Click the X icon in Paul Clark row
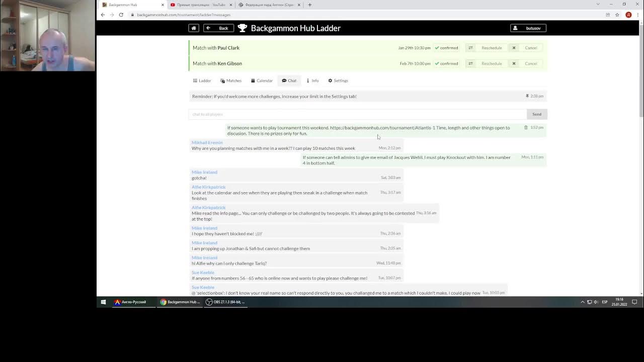This screenshot has height=362, width=644. (x=514, y=48)
